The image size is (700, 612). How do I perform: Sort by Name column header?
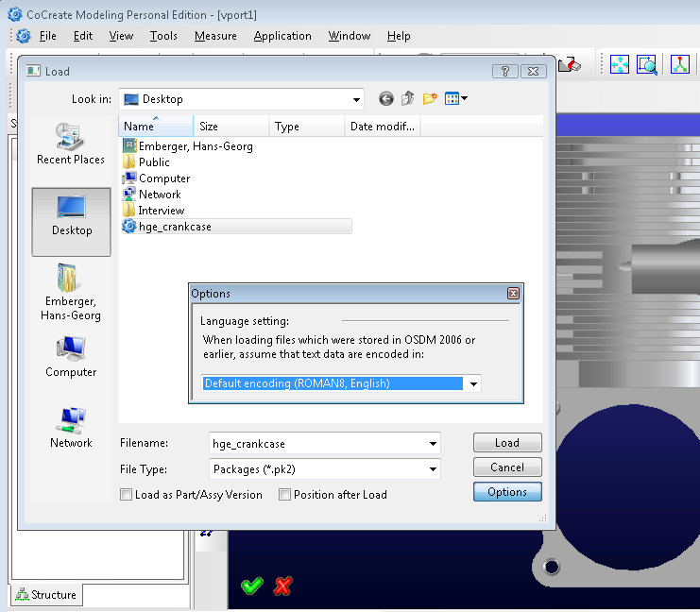tap(156, 127)
